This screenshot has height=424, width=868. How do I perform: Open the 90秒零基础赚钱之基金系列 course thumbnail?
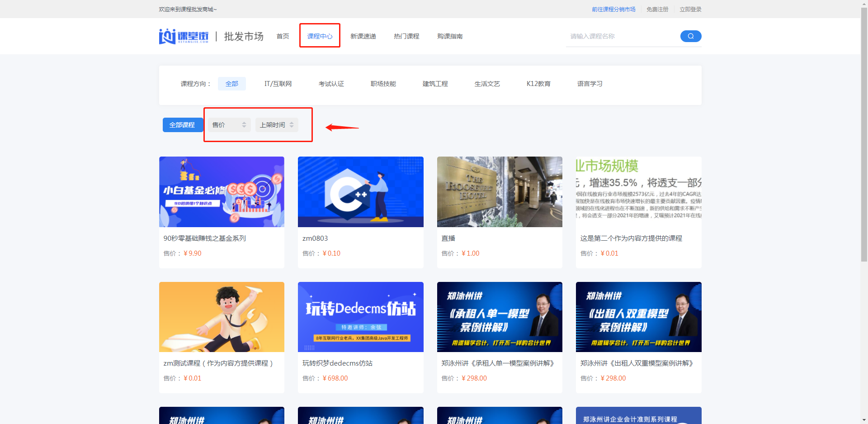222,192
